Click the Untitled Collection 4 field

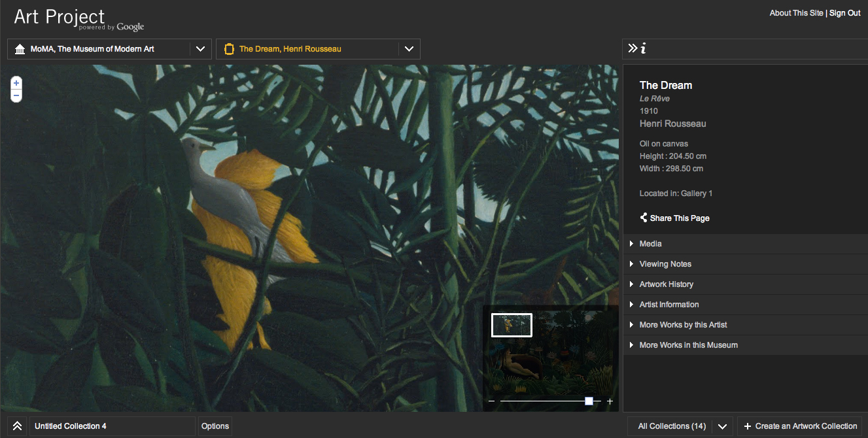pos(113,426)
